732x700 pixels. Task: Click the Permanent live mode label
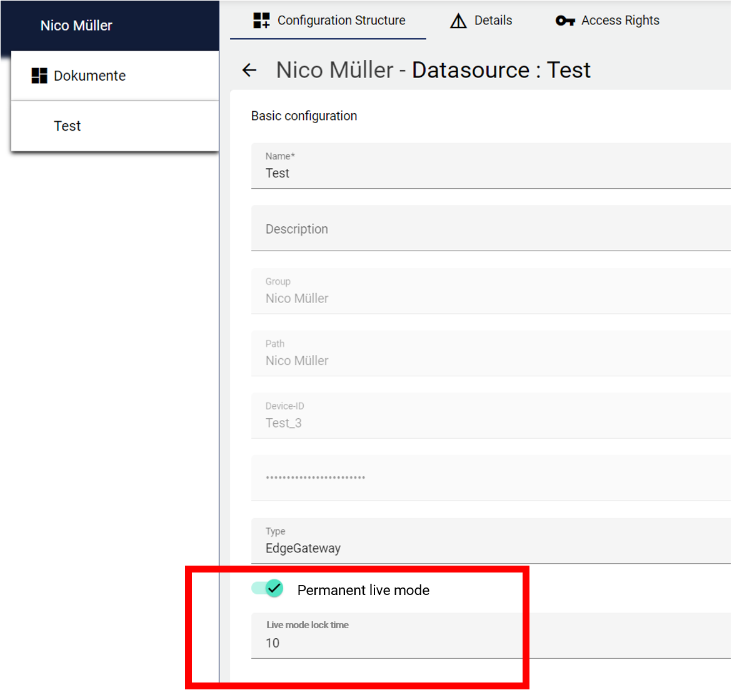click(363, 590)
